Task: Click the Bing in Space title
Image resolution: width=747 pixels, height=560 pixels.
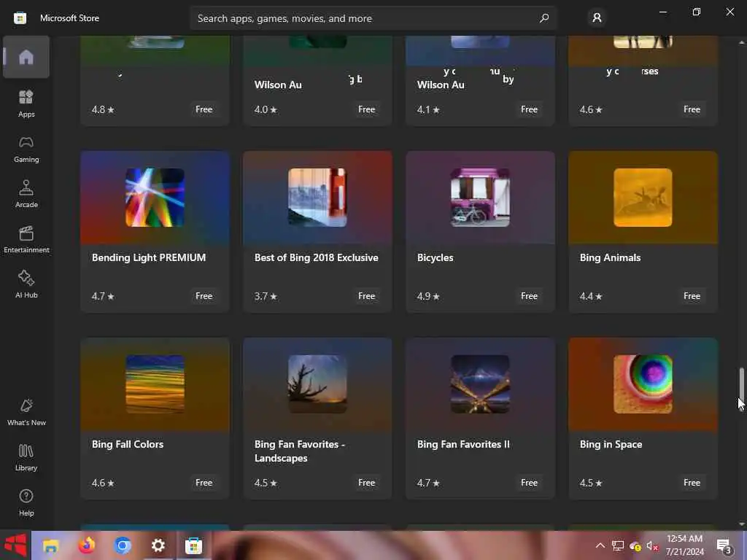Action: click(x=611, y=444)
